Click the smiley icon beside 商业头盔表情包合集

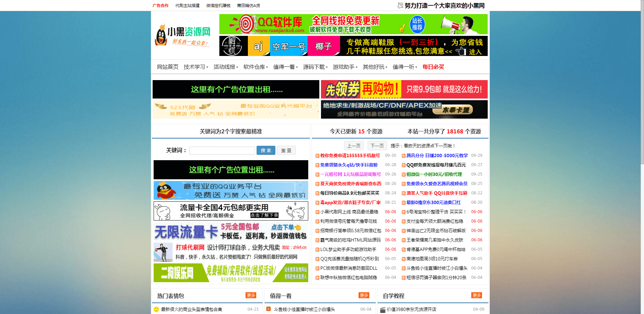pos(156,309)
